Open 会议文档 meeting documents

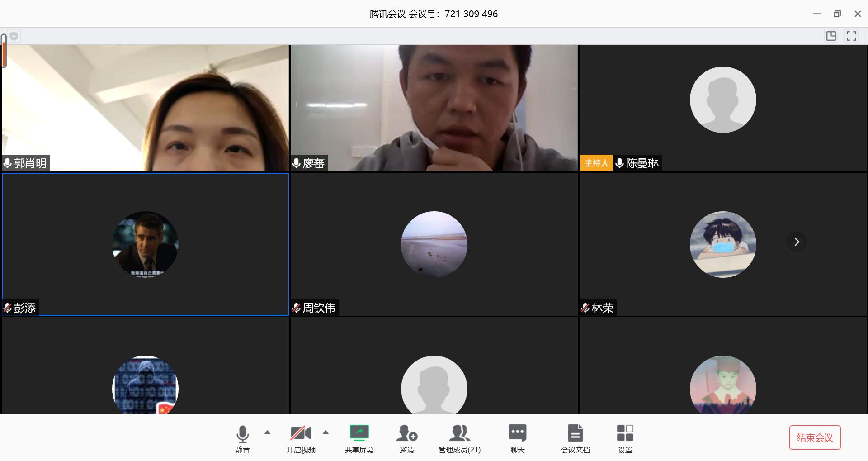click(575, 438)
